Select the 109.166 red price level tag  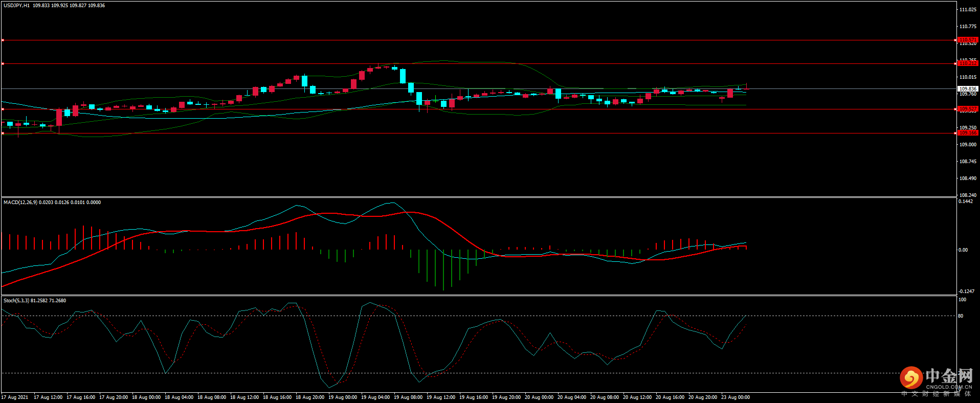click(968, 133)
